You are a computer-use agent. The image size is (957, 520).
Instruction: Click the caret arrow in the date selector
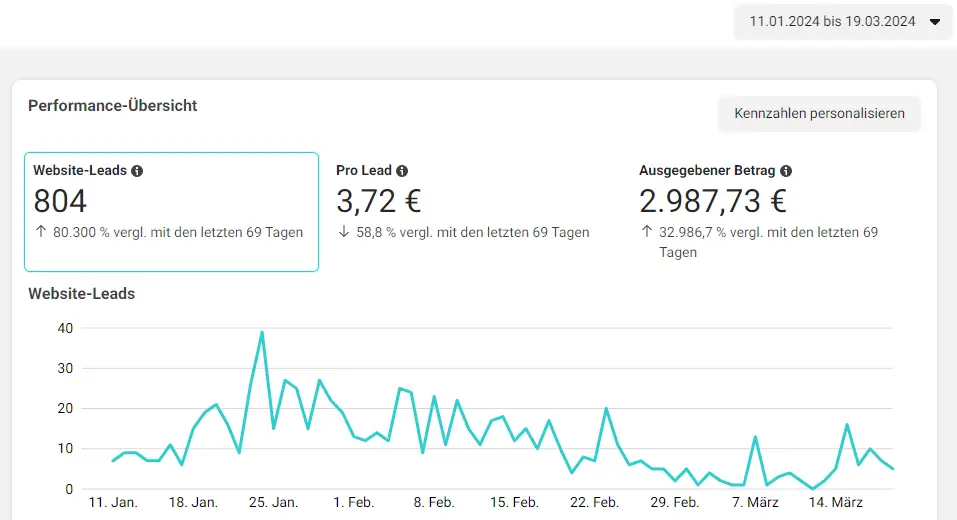tap(934, 22)
